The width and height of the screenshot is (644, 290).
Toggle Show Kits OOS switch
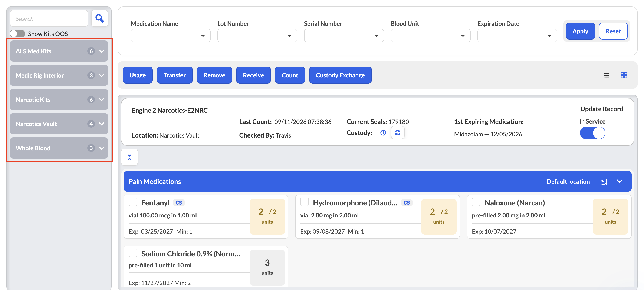pos(17,33)
